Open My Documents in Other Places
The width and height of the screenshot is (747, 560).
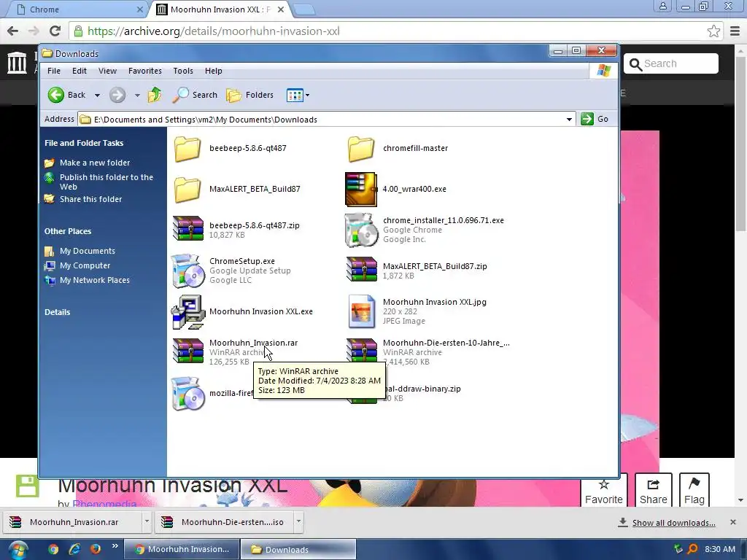click(88, 251)
